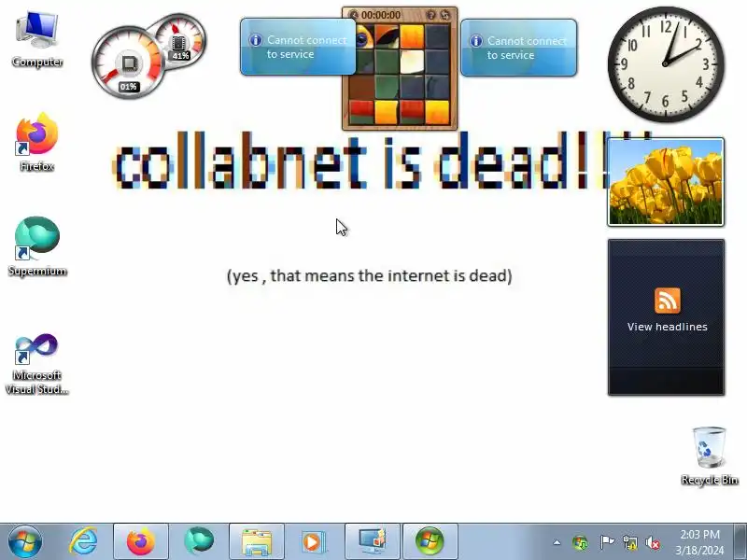Launch Windows Media Player from the taskbar

click(315, 541)
